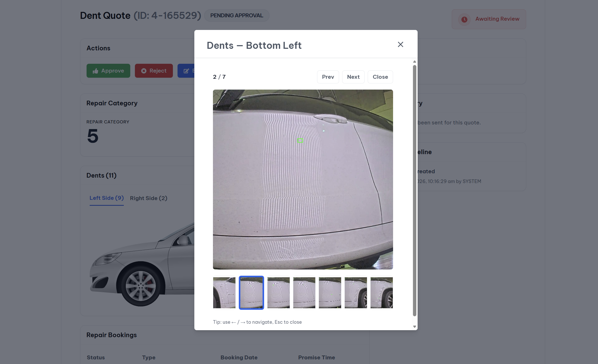This screenshot has height=364, width=598.
Task: Click the dialog scrollbar down arrow
Action: click(x=415, y=327)
